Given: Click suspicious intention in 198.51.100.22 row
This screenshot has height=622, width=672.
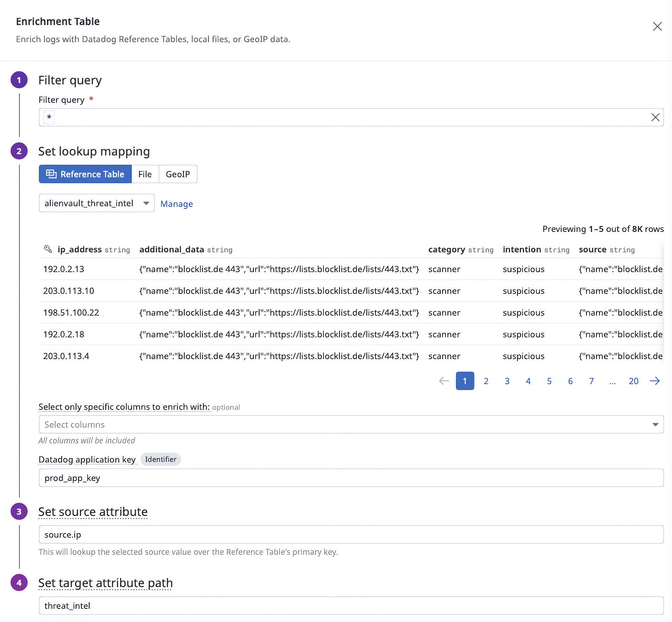Looking at the screenshot, I should 523,312.
